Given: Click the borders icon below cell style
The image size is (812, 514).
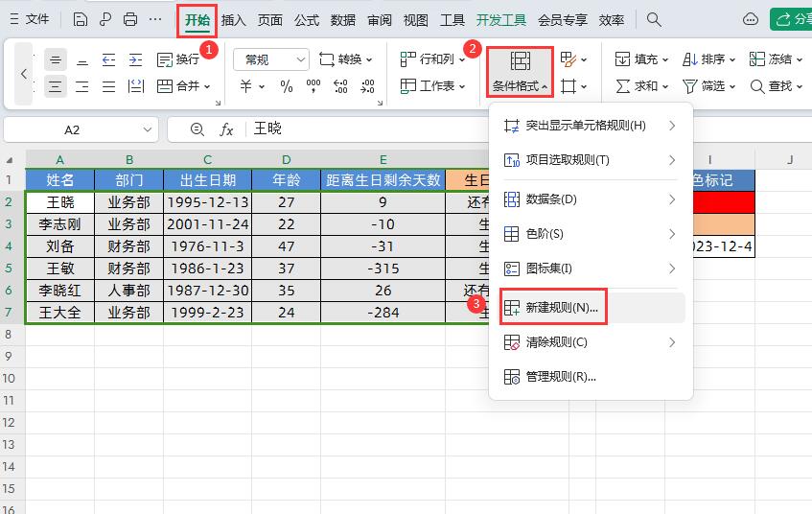Looking at the screenshot, I should point(568,86).
